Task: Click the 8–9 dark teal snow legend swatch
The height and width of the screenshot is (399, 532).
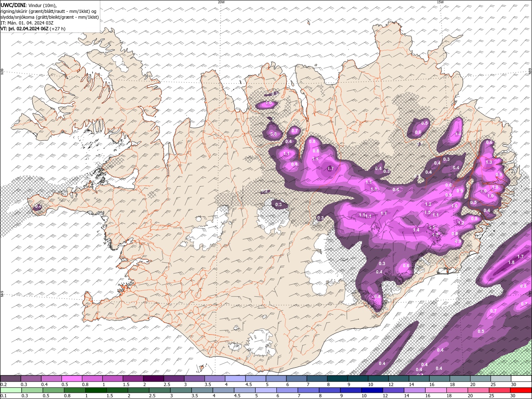Action: click(x=337, y=379)
